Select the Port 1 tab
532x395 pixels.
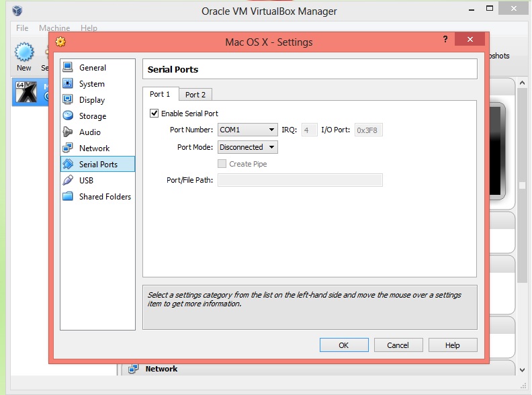tap(160, 94)
